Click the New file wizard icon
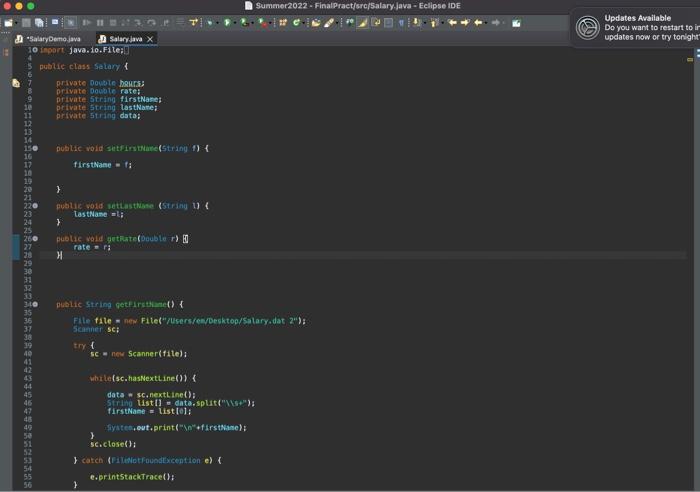 [8, 22]
